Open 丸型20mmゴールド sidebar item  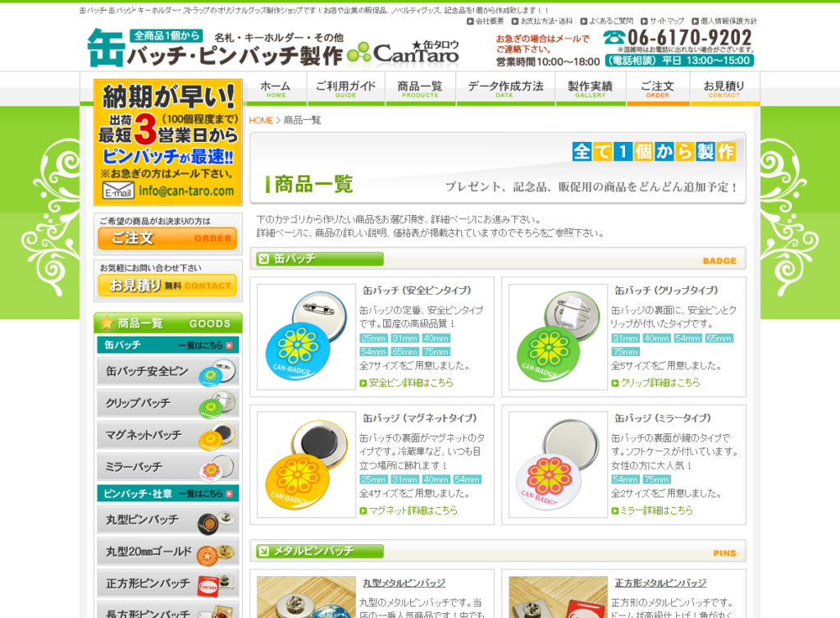(168, 552)
